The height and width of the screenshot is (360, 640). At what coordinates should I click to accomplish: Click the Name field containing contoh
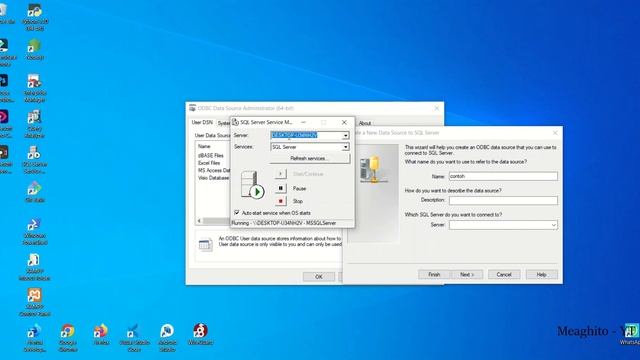[x=503, y=176]
